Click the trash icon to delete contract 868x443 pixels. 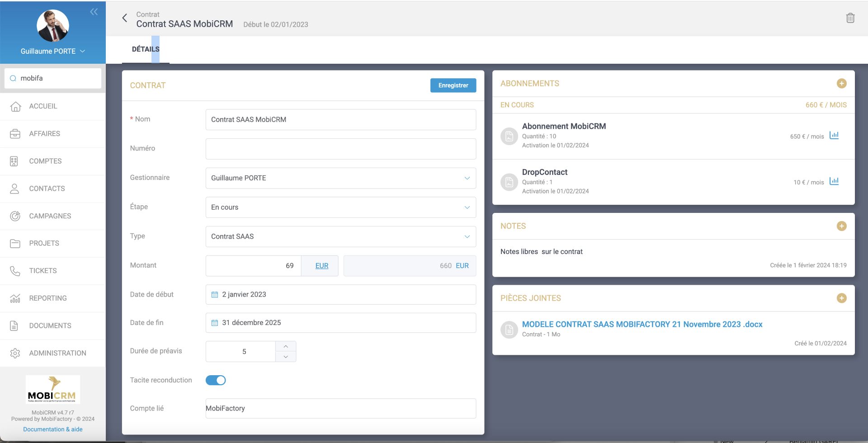coord(850,18)
